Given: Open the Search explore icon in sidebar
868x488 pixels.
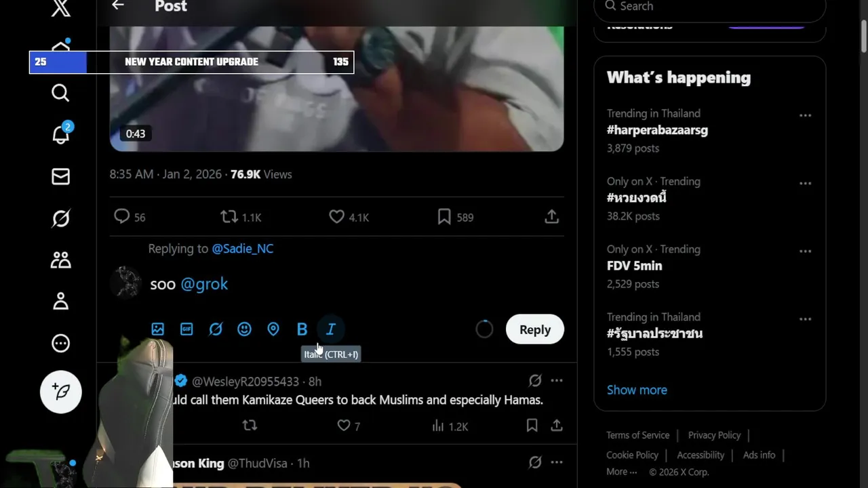Looking at the screenshot, I should coord(60,93).
